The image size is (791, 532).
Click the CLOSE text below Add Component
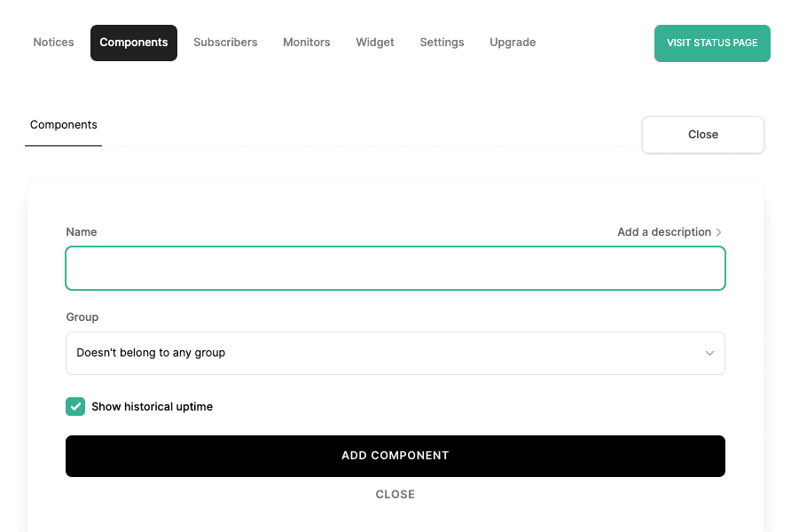(x=395, y=495)
